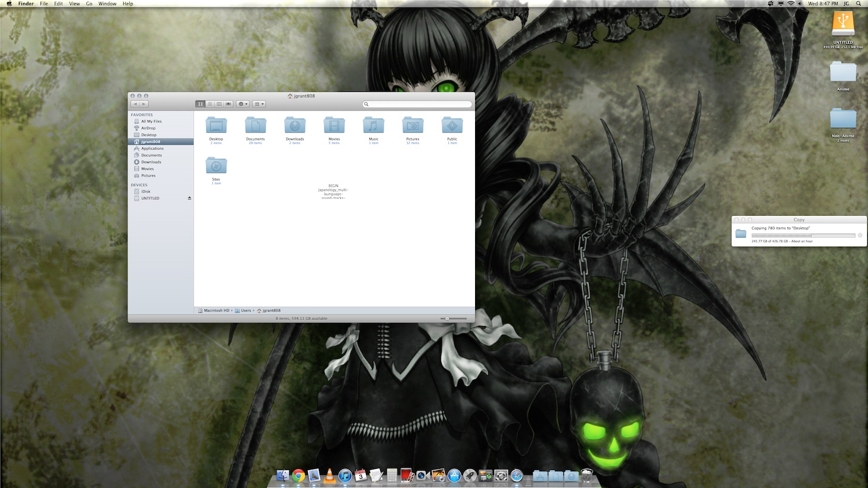
Task: Launch Mail from the Dock
Action: (x=314, y=475)
